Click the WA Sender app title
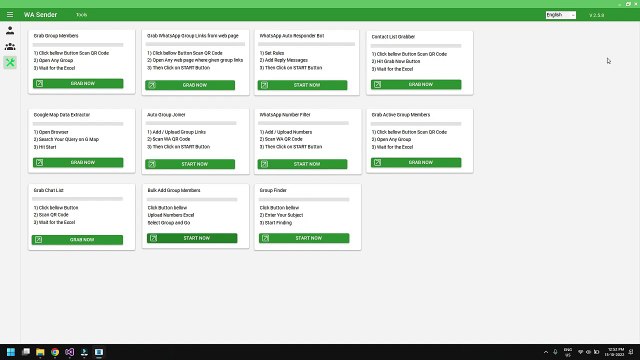This screenshot has height=360, width=640. pos(40,15)
